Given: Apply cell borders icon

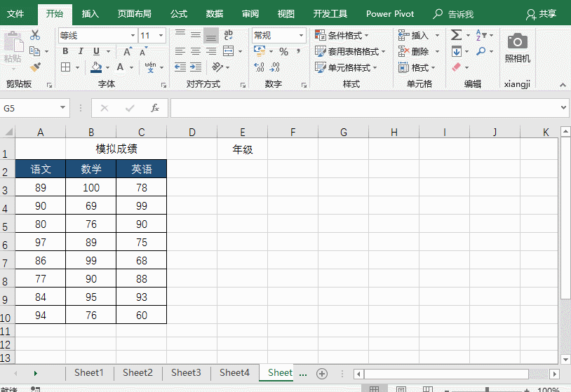Looking at the screenshot, I should 65,67.
